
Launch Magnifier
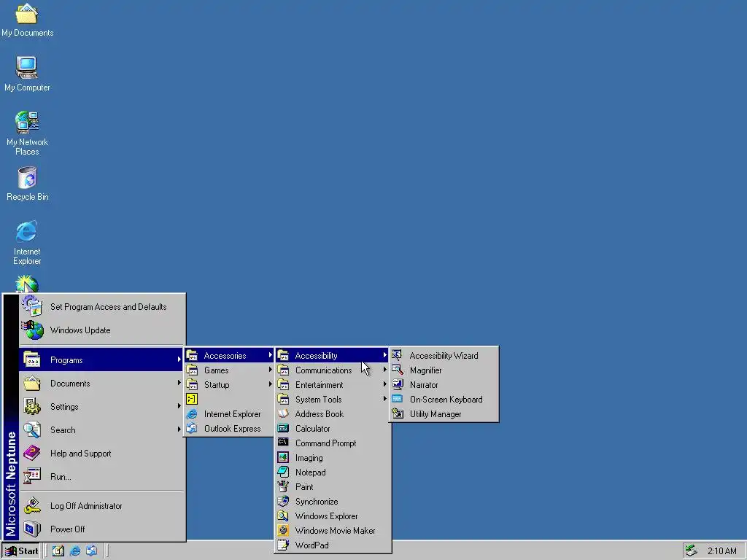click(444, 370)
